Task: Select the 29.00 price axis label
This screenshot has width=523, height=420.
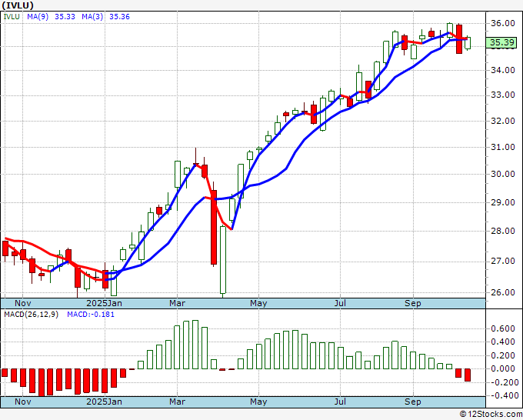Action: click(x=502, y=202)
